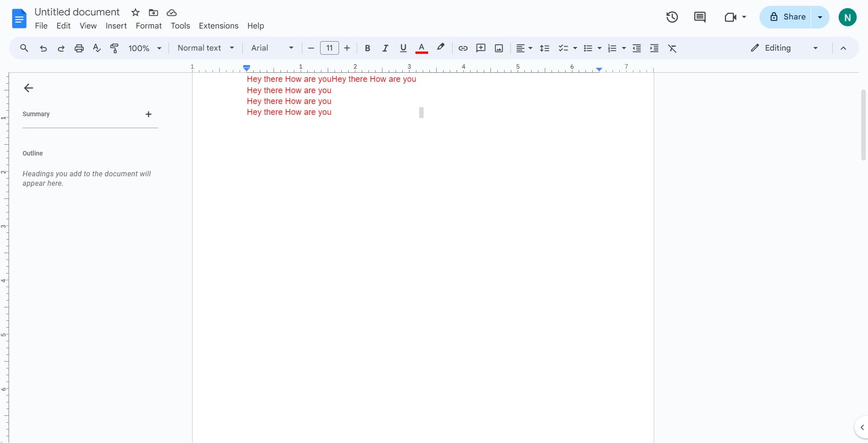Open the text color picker

421,48
